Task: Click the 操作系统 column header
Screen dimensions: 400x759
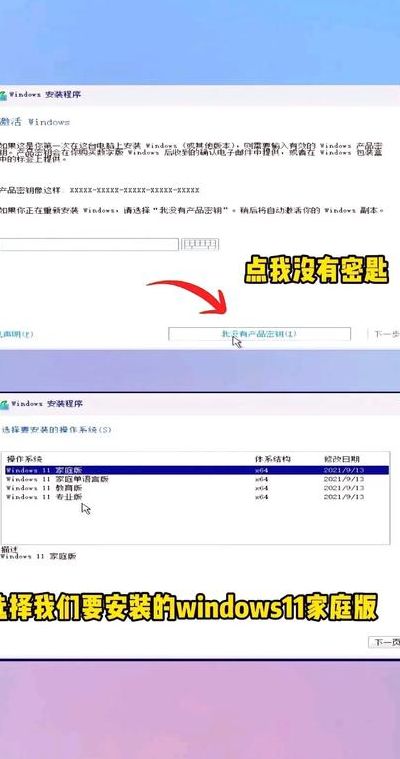Action: coord(24,458)
